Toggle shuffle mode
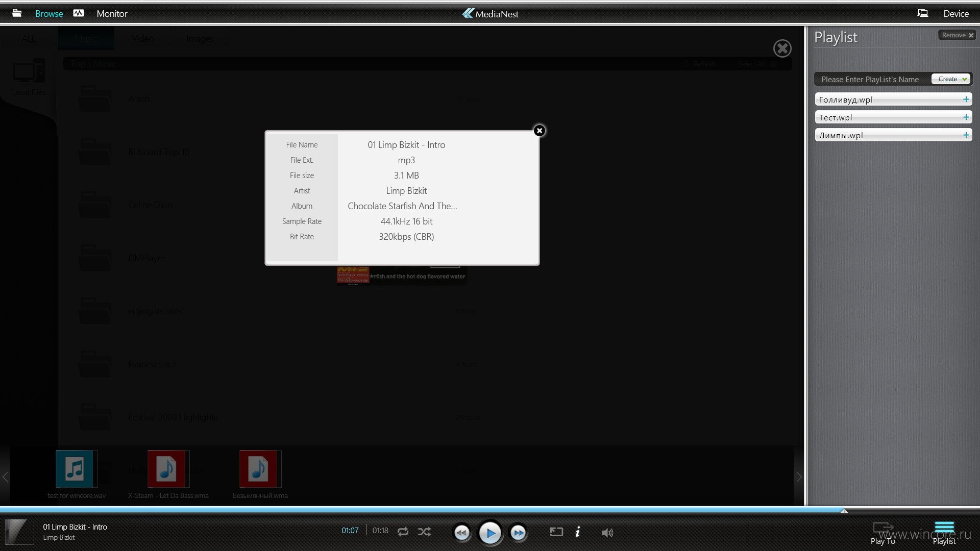Image resolution: width=980 pixels, height=551 pixels. (424, 532)
